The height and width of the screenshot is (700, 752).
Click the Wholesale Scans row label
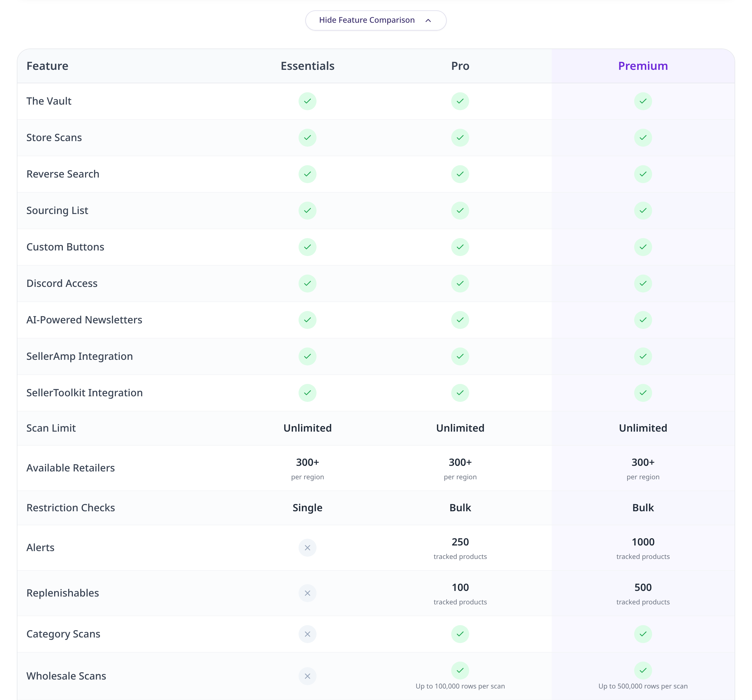pos(66,676)
